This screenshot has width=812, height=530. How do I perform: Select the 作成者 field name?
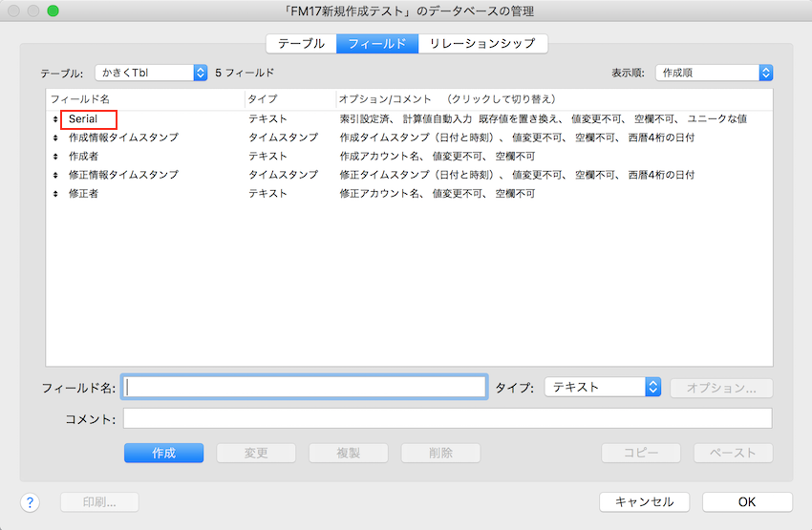pos(83,157)
